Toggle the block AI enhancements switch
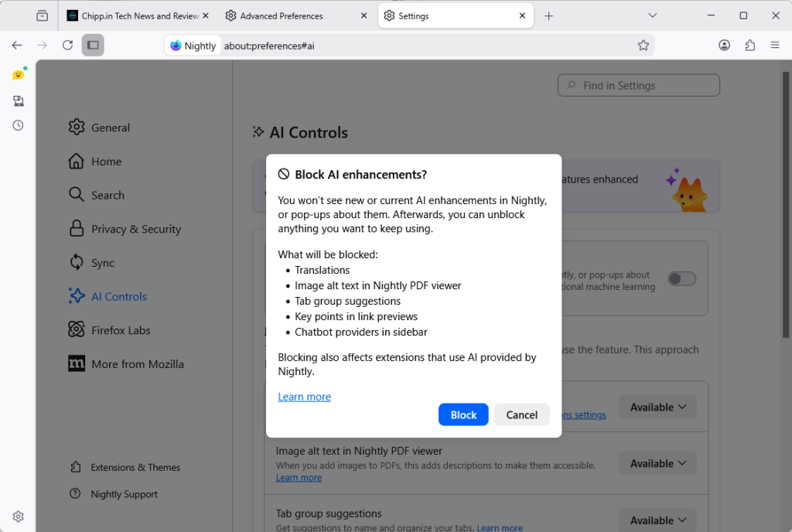This screenshot has height=532, width=792. 681,278
